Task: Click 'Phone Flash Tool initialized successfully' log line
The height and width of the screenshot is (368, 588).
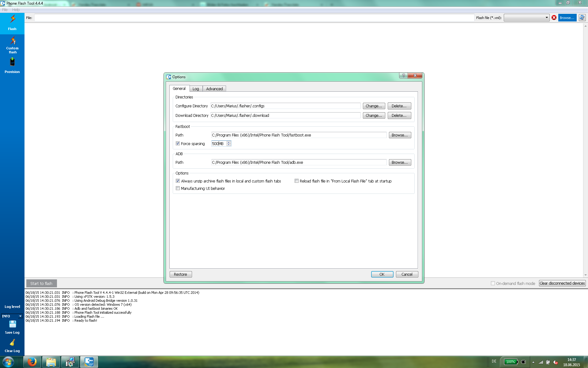Action: point(78,312)
